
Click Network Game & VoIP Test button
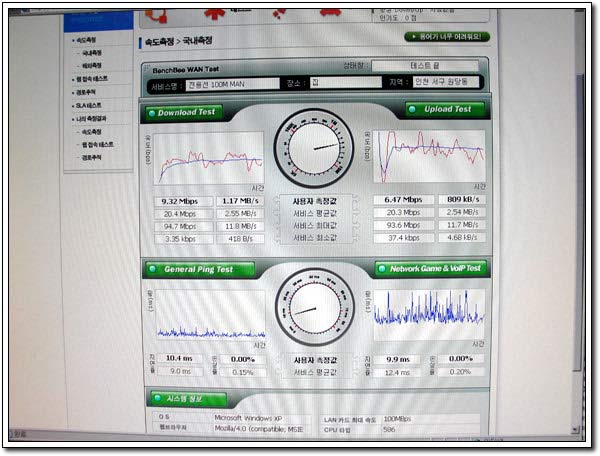pyautogui.click(x=431, y=269)
